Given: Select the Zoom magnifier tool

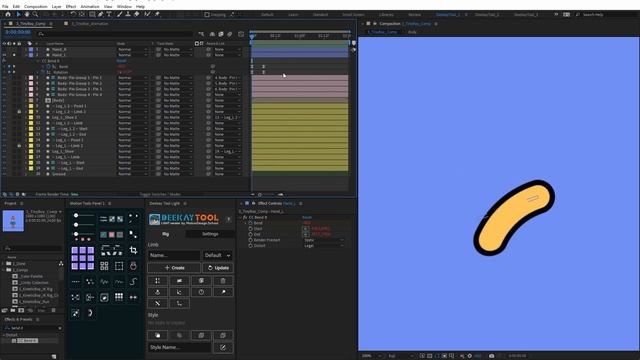Looking at the screenshot, I should click(x=35, y=14).
